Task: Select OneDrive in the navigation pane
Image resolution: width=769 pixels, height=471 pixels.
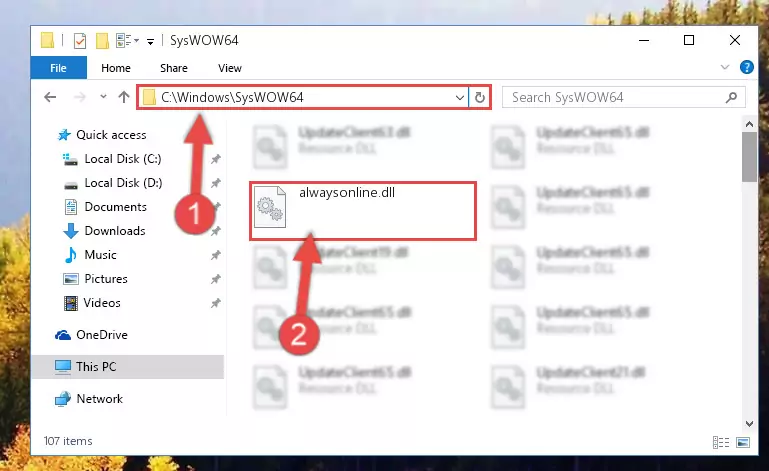Action: 102,335
